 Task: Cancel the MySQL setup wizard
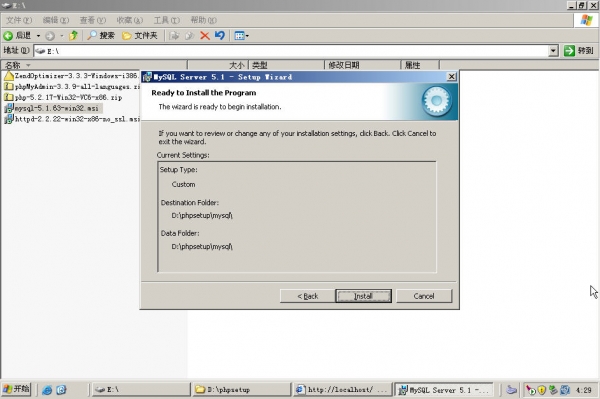pyautogui.click(x=424, y=296)
